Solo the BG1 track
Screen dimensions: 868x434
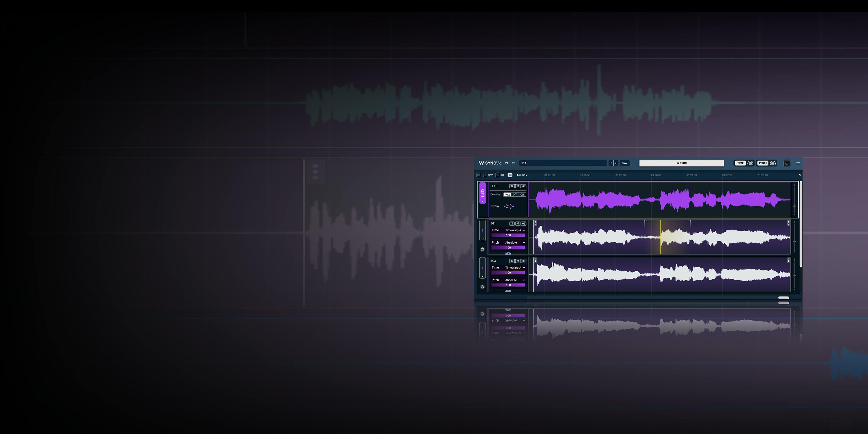point(512,223)
